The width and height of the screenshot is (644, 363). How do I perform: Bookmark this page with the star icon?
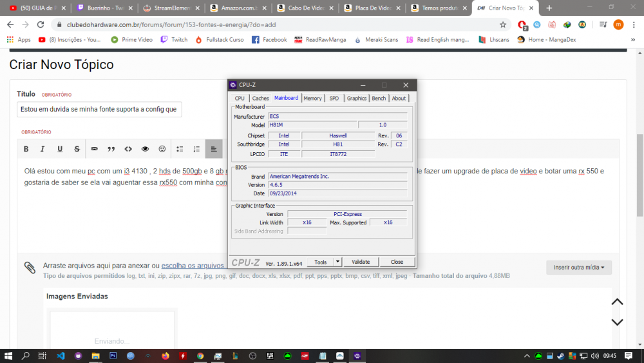coord(503,25)
